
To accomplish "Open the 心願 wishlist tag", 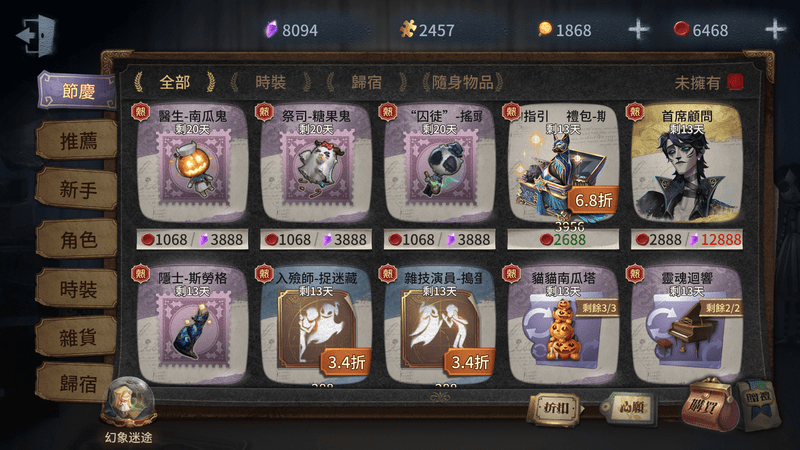I will (629, 408).
